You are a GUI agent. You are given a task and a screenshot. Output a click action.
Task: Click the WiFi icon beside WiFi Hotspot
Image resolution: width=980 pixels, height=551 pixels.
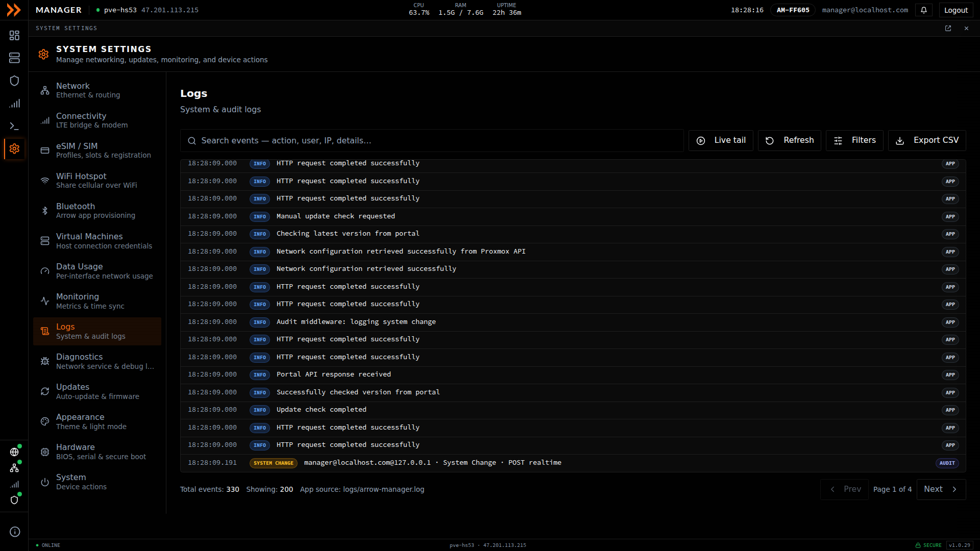[45, 181]
